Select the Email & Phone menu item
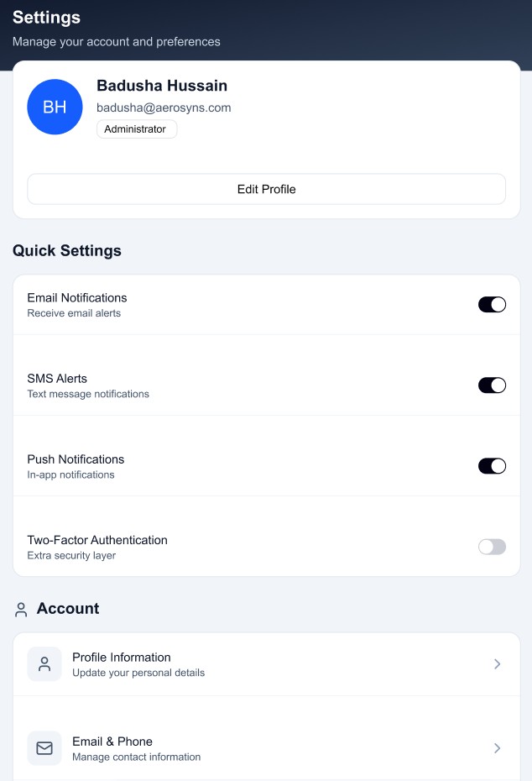The width and height of the screenshot is (532, 781). pos(252,748)
